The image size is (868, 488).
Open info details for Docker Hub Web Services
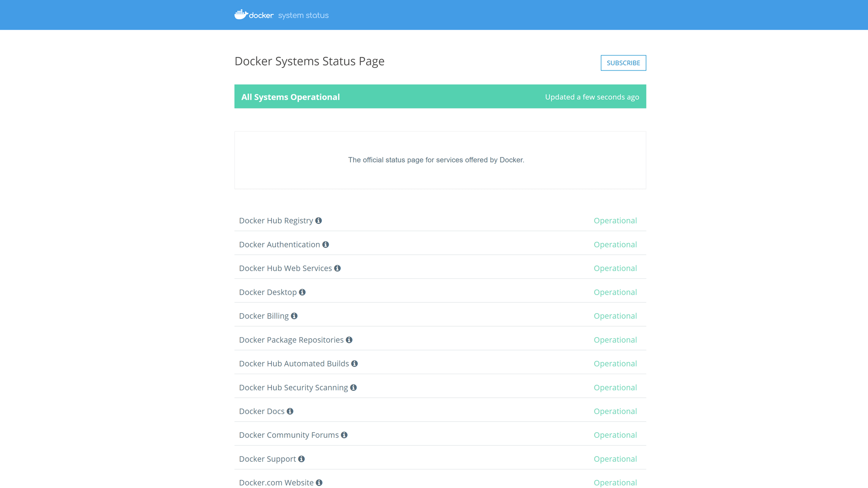[x=338, y=268]
